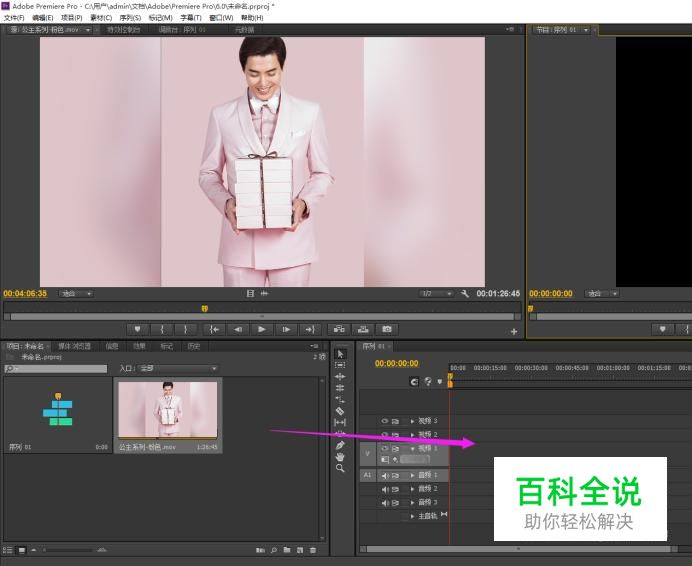The width and height of the screenshot is (692, 566).
Task: Select the Track Select tool
Action: tap(340, 365)
